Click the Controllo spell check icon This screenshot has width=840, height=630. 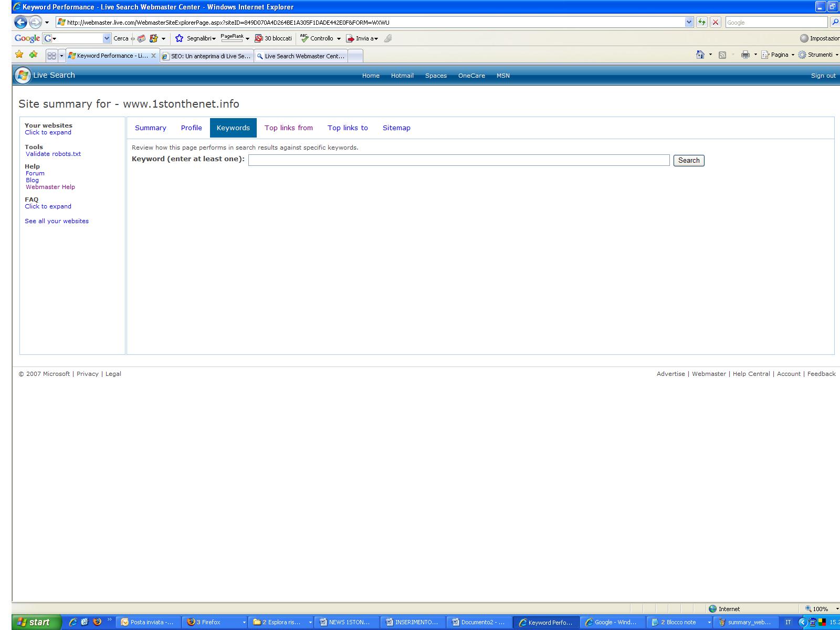(304, 38)
